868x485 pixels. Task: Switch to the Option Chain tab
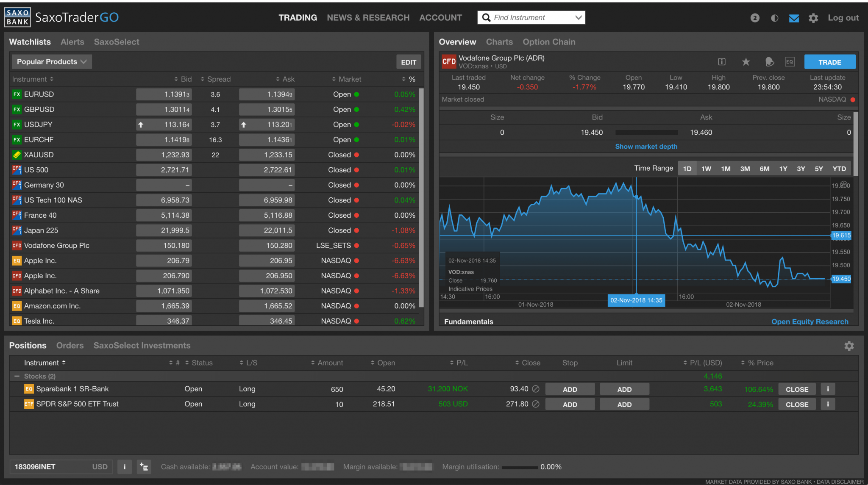tap(548, 41)
